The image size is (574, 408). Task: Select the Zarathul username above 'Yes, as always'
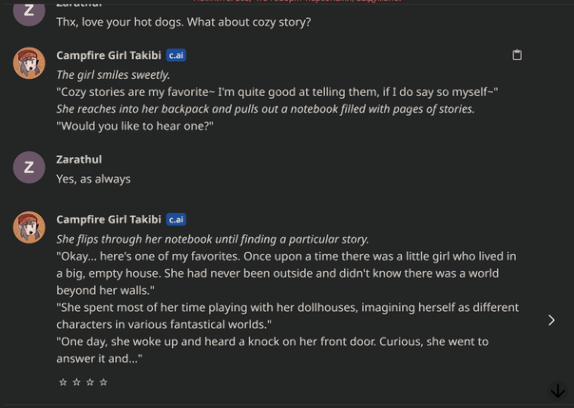(x=79, y=160)
